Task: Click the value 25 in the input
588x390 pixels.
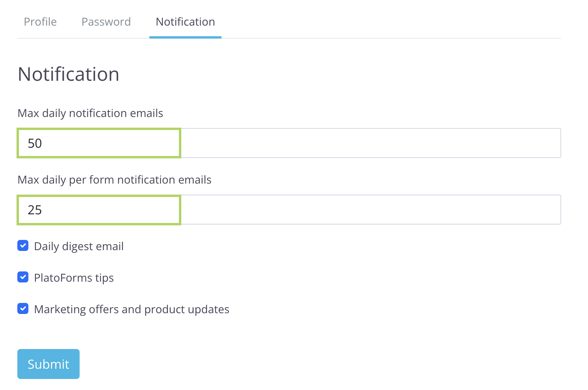Action: (x=35, y=210)
